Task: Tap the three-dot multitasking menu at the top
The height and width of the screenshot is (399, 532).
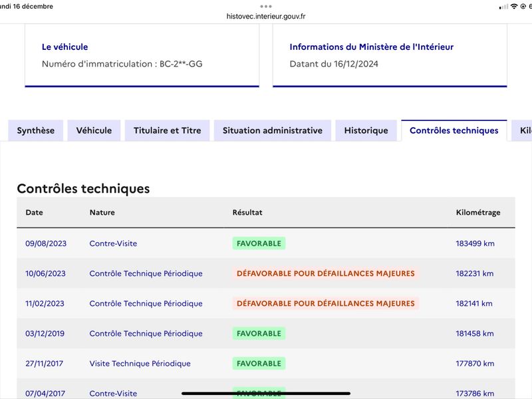Action: coord(266,6)
